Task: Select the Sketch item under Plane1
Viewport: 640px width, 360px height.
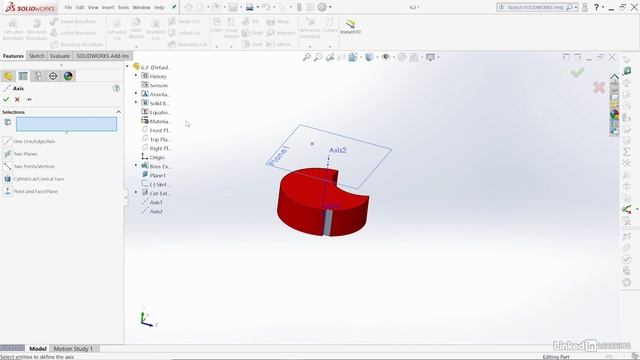Action: coord(156,184)
